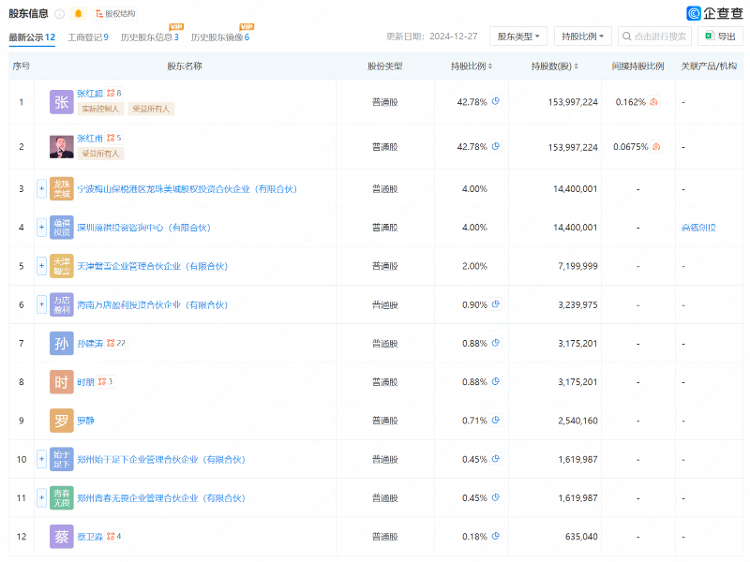Click the indirect holding icon next to 0.162%
The width and height of the screenshot is (750, 562).
pyautogui.click(x=654, y=102)
